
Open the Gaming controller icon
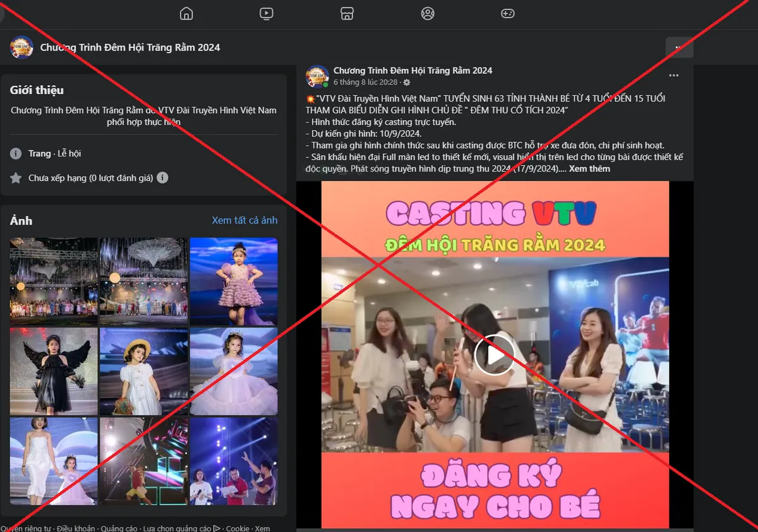[508, 13]
